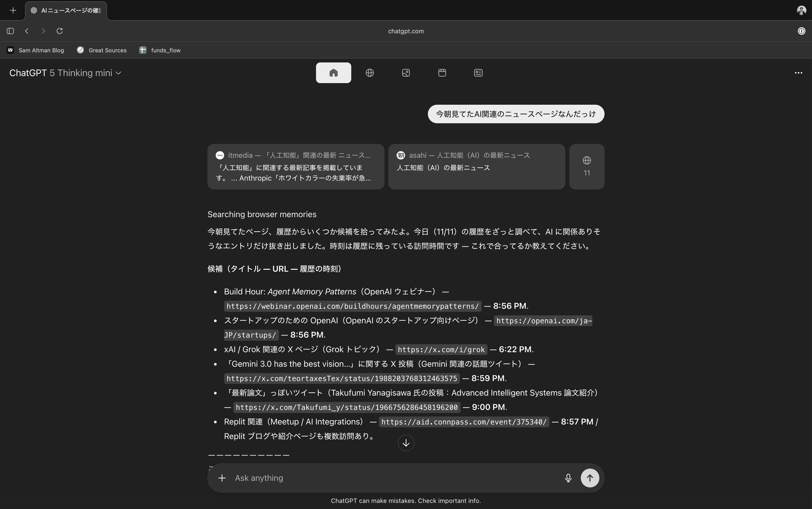Open the itmedia source card
Screen dimensions: 812x509
(295, 167)
